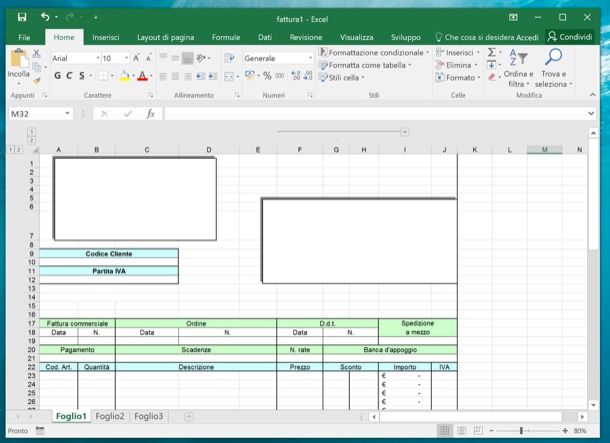Screen dimensions: 610x443
Task: Decrease the cell indent
Action: tap(200, 76)
